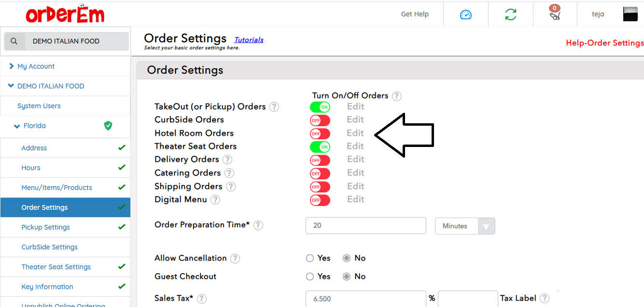Click the Help-Order Settings link
644x307 pixels.
point(604,43)
